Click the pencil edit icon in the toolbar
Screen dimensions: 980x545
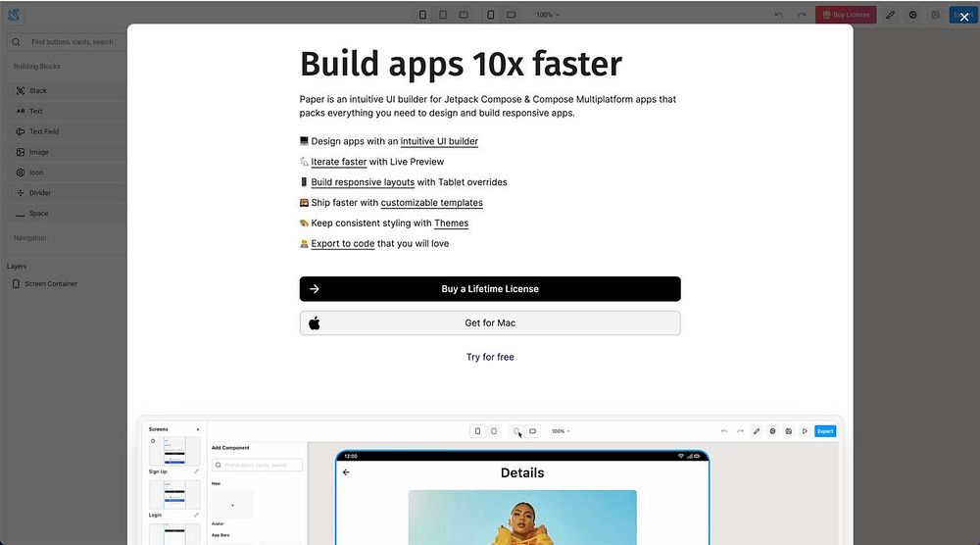coord(890,15)
